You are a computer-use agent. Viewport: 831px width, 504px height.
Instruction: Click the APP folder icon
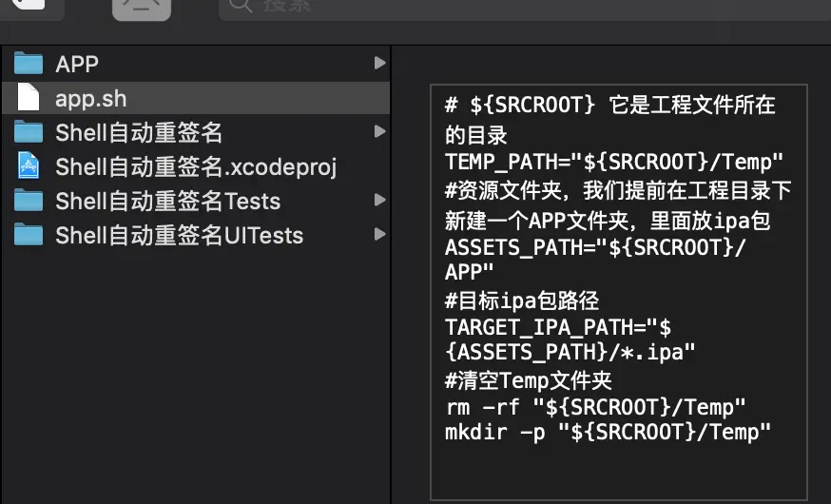point(29,64)
